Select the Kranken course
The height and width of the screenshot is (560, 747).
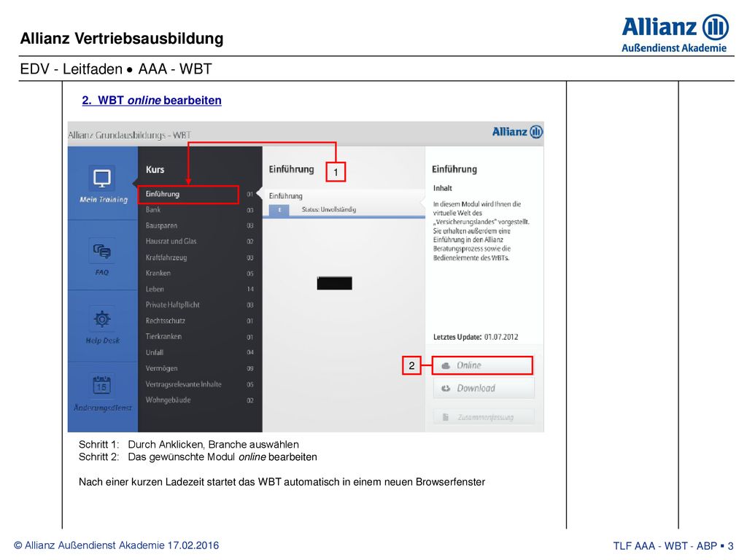point(200,273)
